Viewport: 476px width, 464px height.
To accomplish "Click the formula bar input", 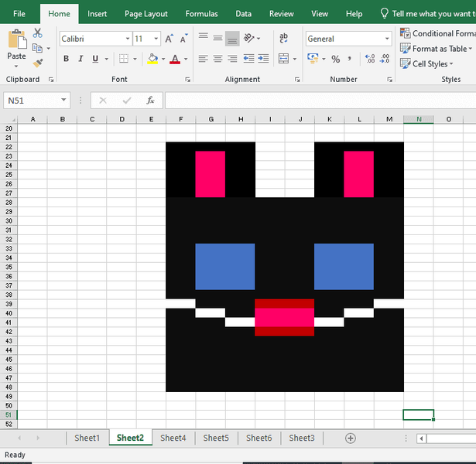I will coord(320,101).
